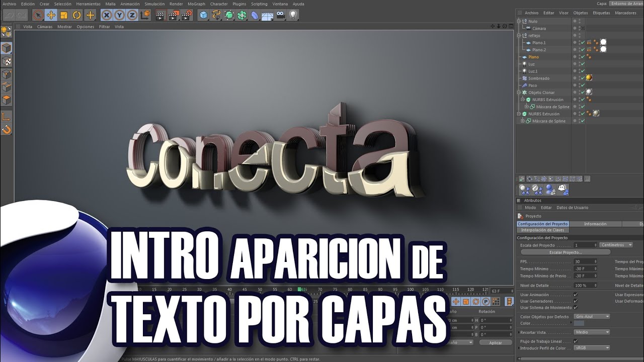Screen dimensions: 644x362
Task: Open the Recortar Vista Medio dropdown
Action: (x=592, y=332)
